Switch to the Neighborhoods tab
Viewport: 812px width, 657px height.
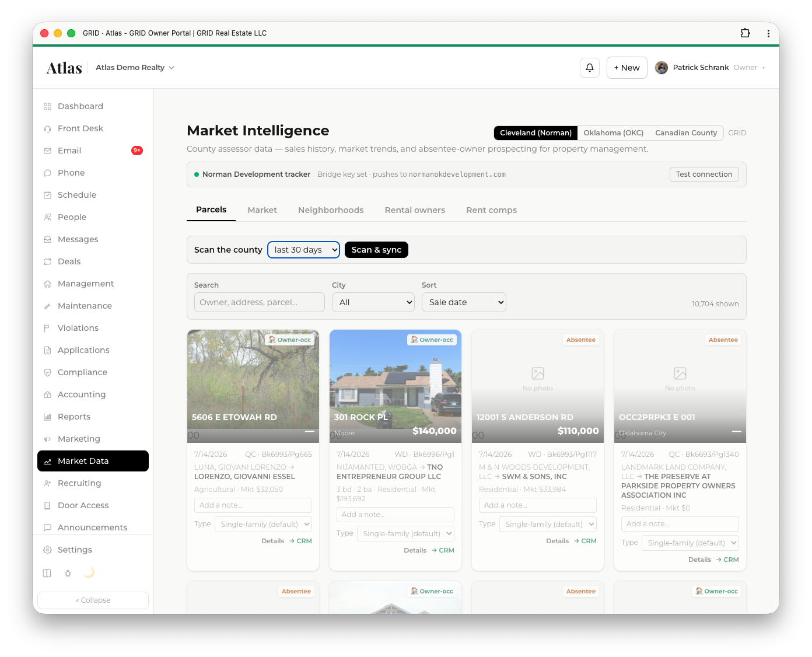coord(331,210)
